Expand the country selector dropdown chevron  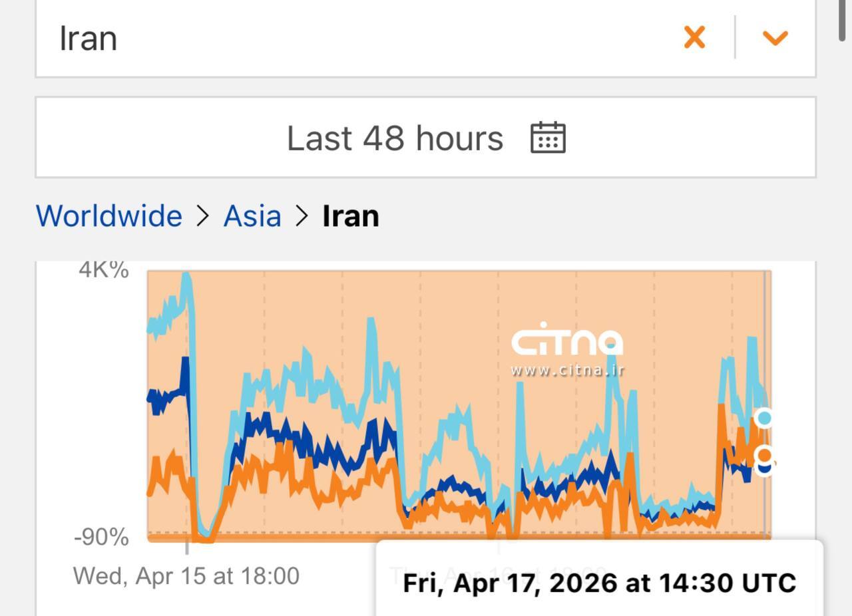pos(775,38)
